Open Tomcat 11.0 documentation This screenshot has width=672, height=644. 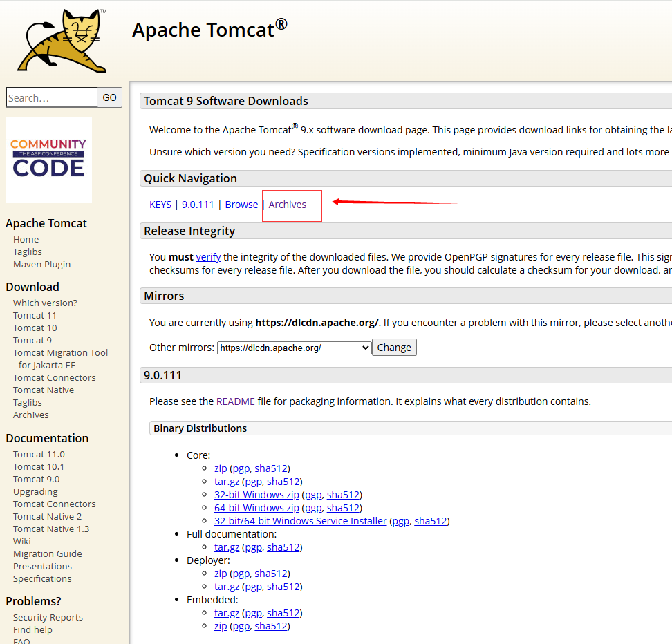pos(39,454)
